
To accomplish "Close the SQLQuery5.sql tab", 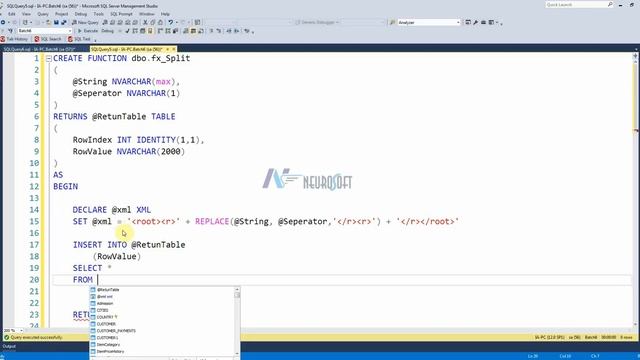I will [173, 49].
